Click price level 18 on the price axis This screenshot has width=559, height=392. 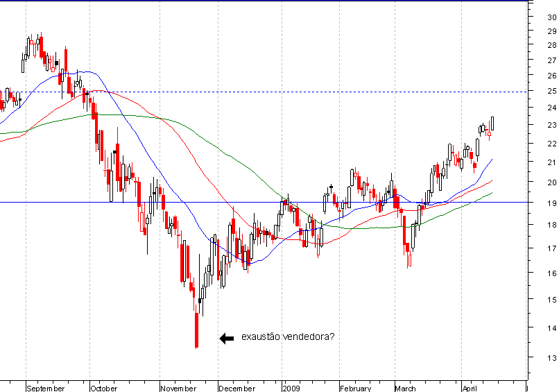coord(552,225)
